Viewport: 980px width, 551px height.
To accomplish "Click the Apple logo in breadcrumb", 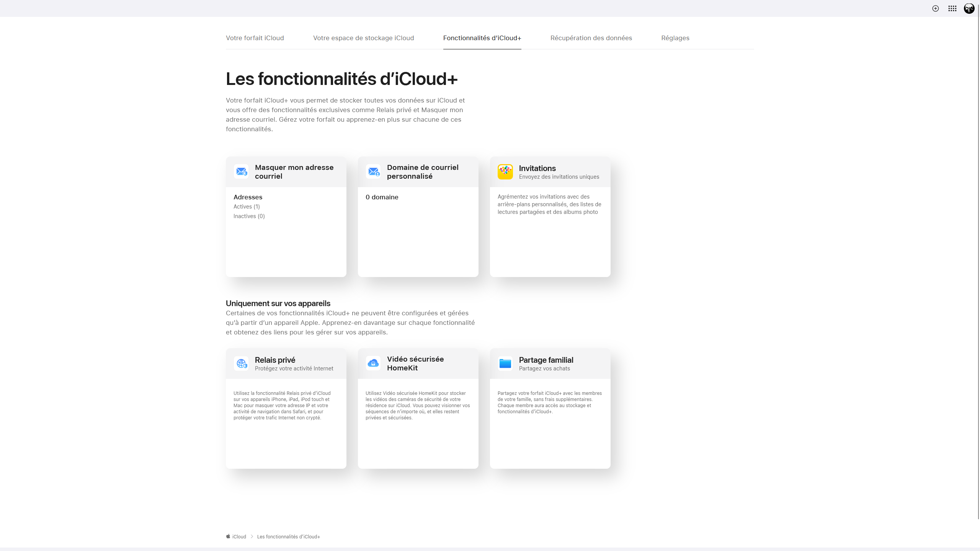I will [x=228, y=536].
